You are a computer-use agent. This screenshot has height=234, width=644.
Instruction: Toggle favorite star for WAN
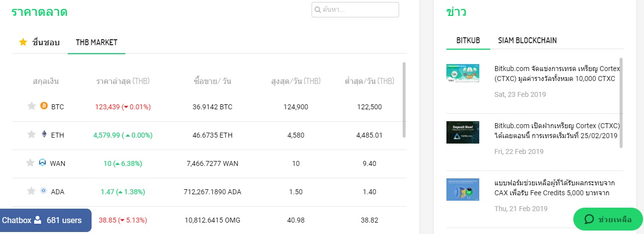click(x=30, y=162)
